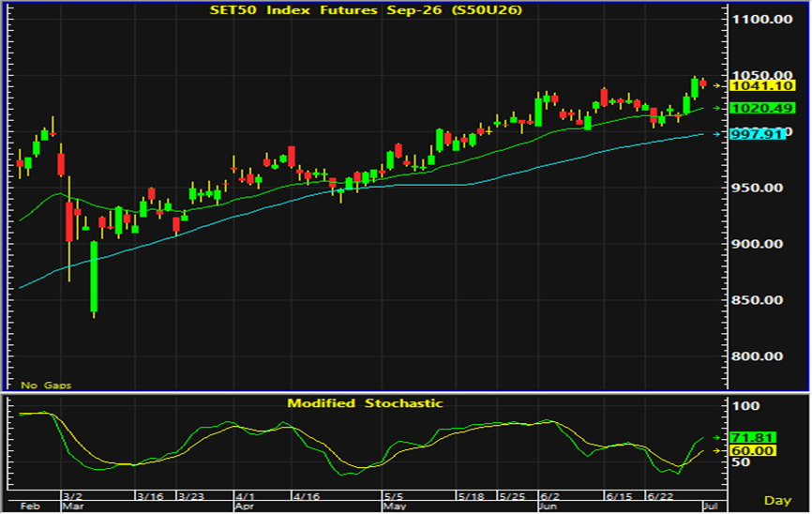
Task: Click the green arrow beside 71.81
Action: [716, 438]
